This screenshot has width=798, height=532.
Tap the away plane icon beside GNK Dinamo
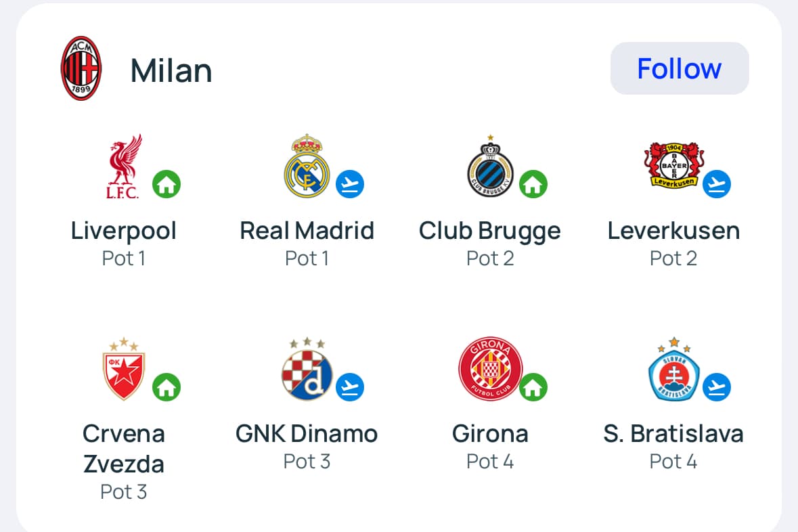[350, 387]
